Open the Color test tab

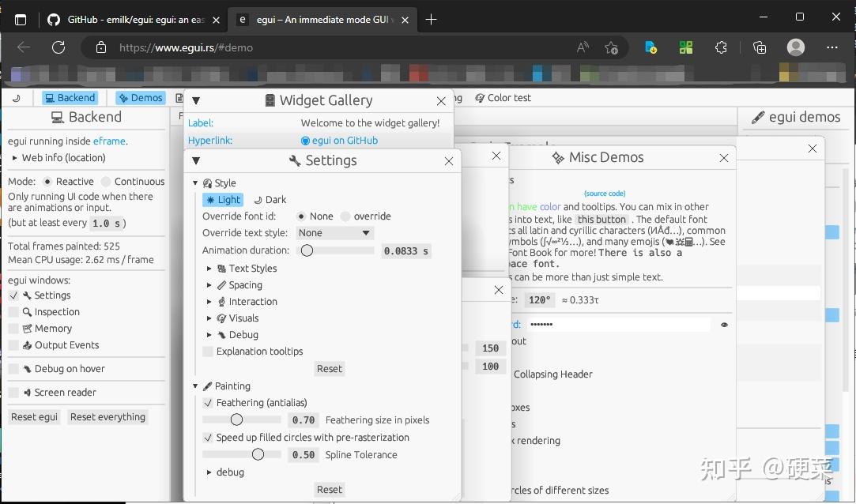(x=502, y=98)
